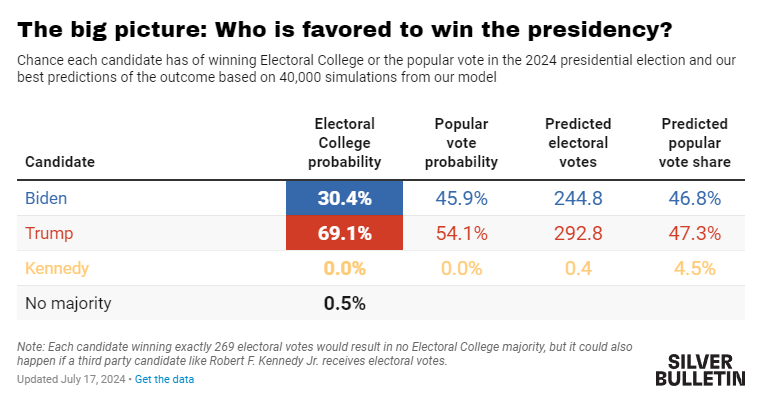Select Trump's red 69.1% probability cell
Viewport: 759px width, 415px height.
tap(344, 233)
